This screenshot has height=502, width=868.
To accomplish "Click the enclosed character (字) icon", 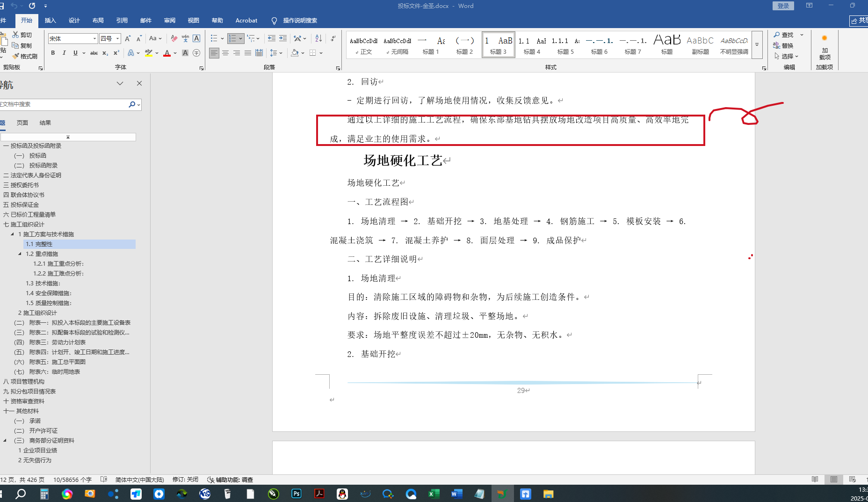I will click(x=196, y=53).
